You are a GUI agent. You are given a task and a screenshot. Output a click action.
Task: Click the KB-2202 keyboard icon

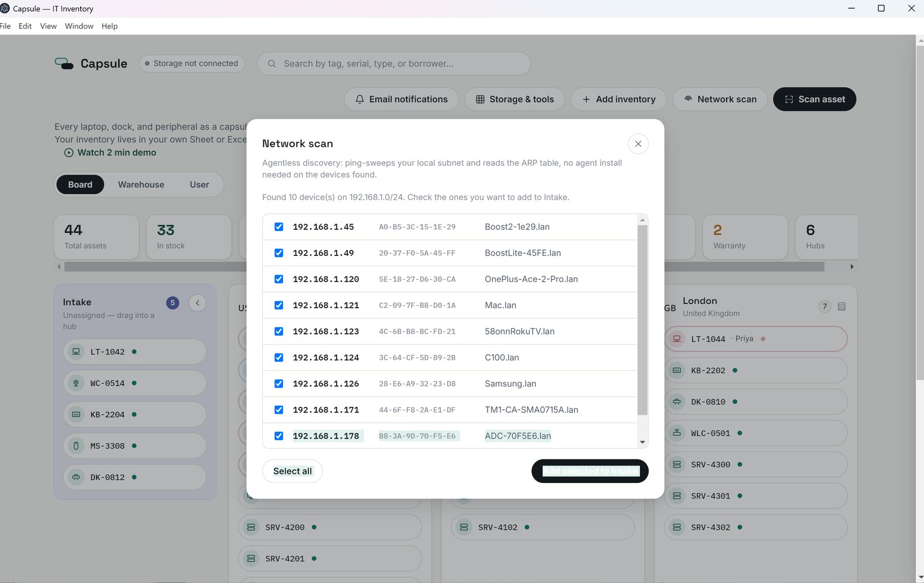point(677,370)
